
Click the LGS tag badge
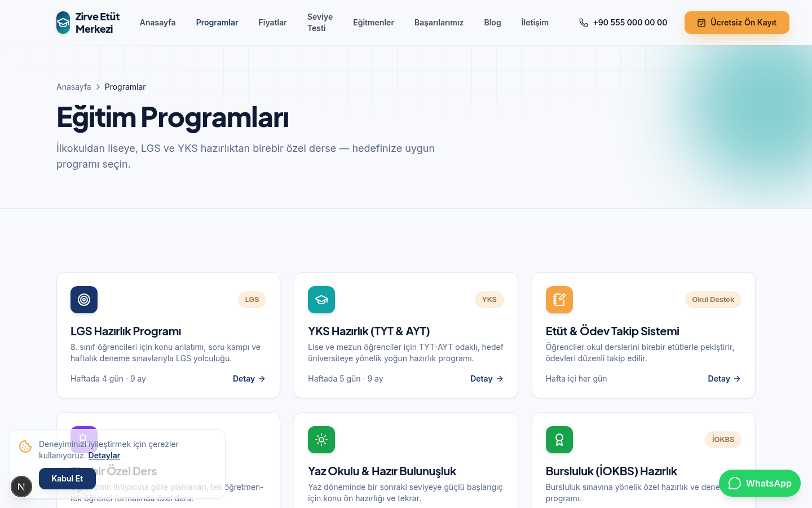(252, 300)
